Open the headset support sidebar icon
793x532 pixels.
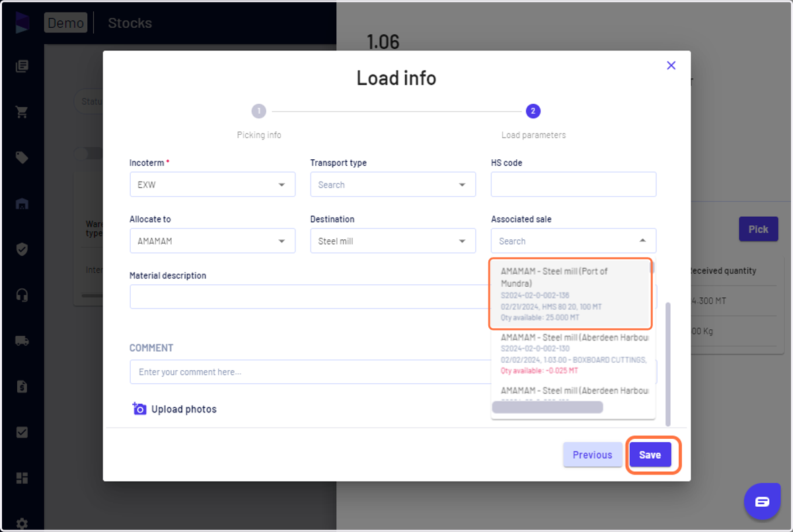click(x=22, y=295)
